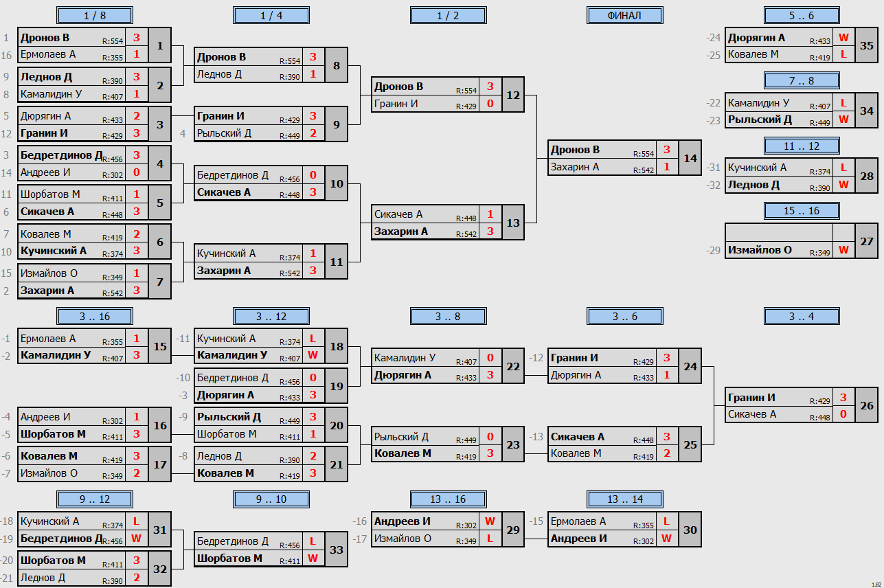Screen dimensions: 884x588
Task: Click the 3 .. 4 bracket header
Action: point(802,316)
